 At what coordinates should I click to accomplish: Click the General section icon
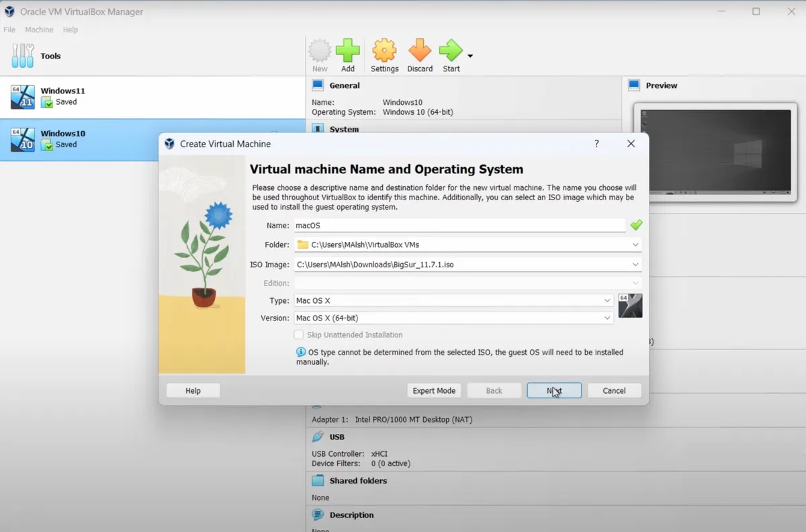(x=318, y=85)
